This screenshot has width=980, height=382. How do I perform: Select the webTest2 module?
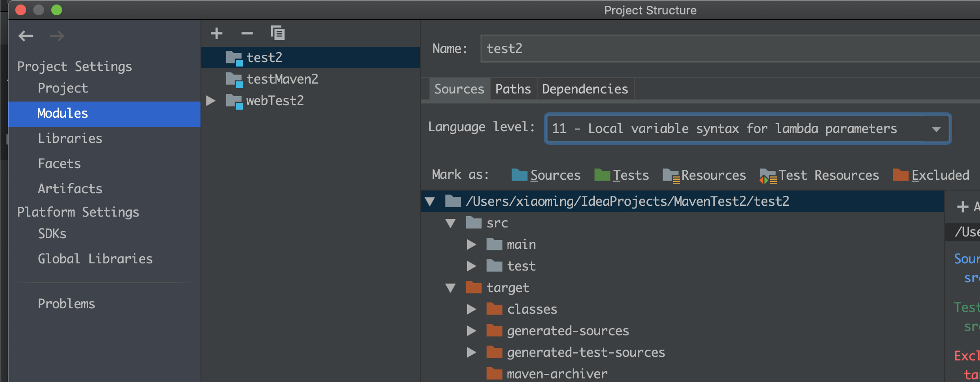(x=311, y=101)
